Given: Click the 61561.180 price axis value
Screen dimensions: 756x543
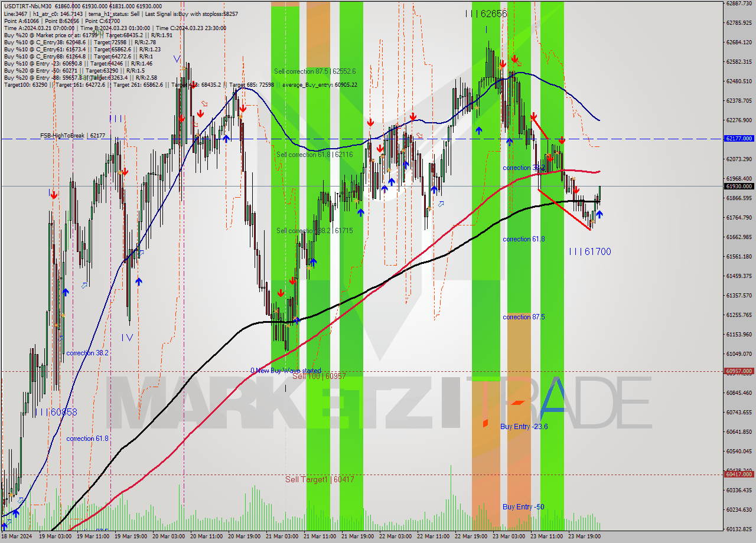Looking at the screenshot, I should [x=738, y=257].
